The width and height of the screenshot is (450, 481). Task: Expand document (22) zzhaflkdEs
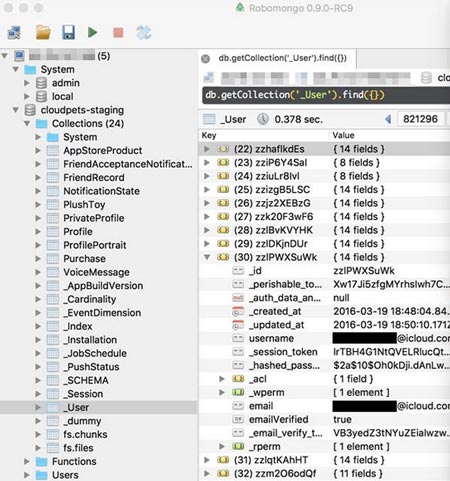click(x=207, y=149)
